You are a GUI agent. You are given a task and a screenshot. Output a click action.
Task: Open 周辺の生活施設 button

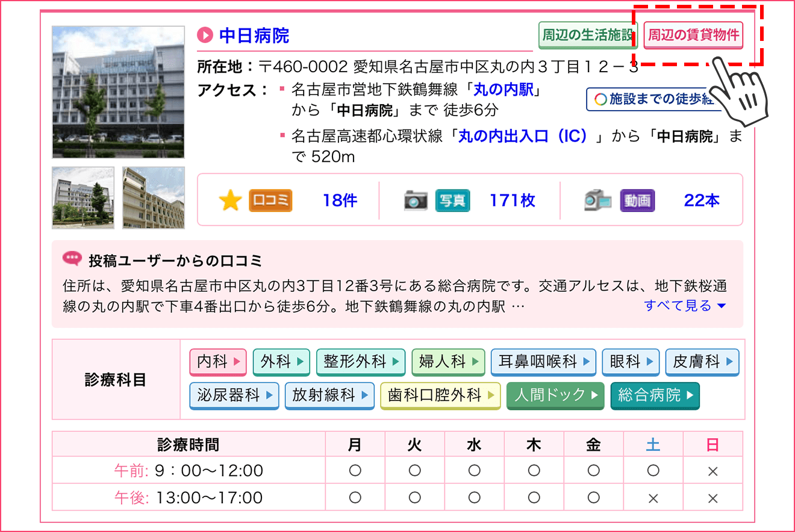(588, 35)
